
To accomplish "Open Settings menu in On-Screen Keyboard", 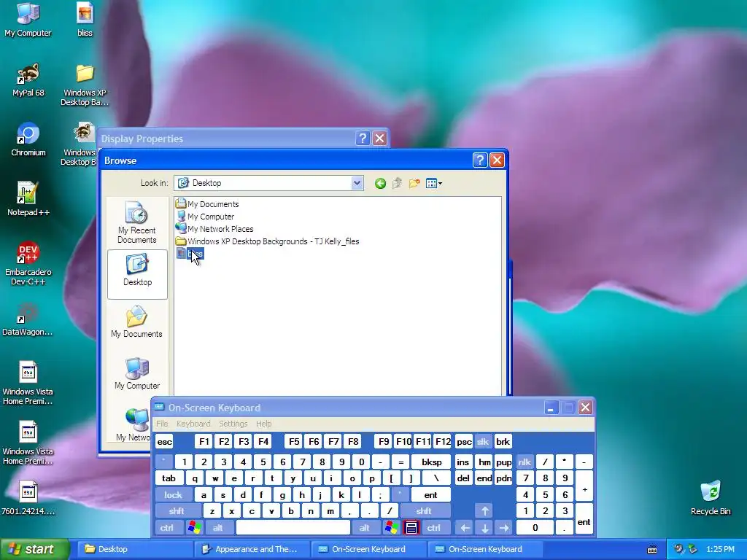I will point(233,424).
